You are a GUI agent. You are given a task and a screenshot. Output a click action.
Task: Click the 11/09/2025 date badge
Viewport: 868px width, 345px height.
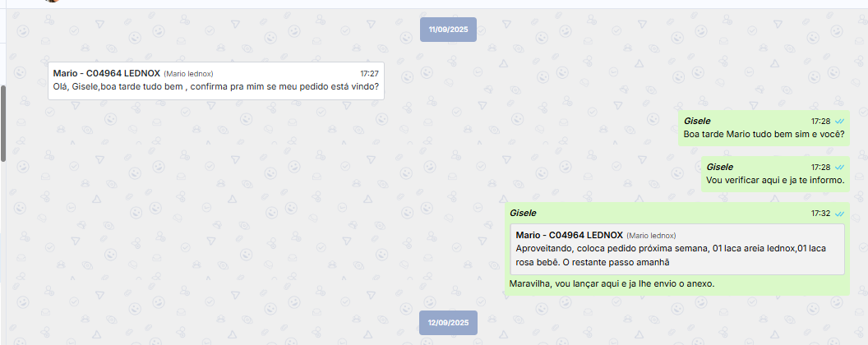pos(449,30)
